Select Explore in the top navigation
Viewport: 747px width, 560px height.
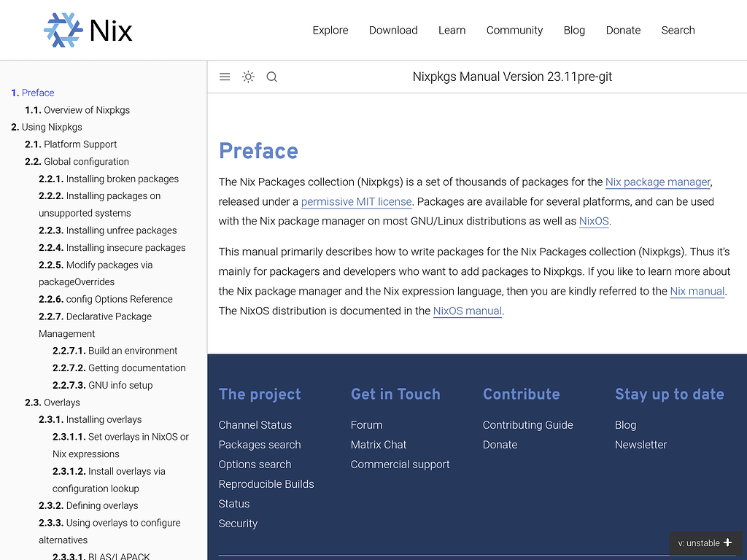[330, 30]
